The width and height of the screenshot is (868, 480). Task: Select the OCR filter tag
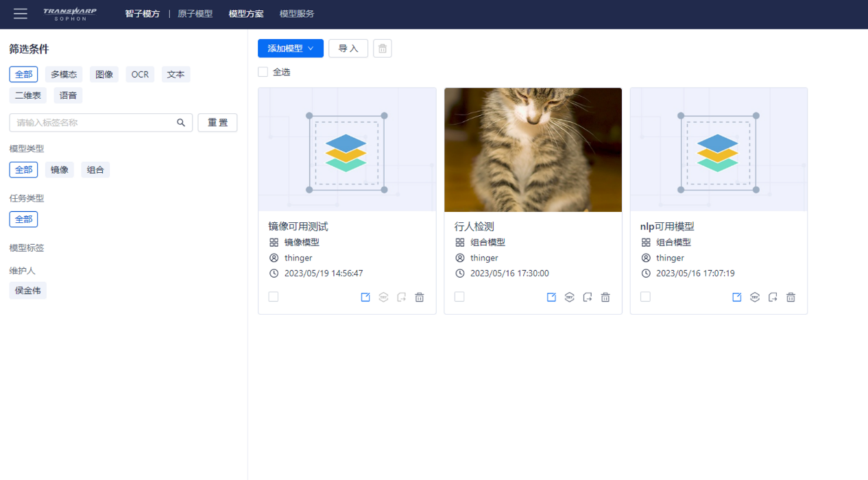click(x=140, y=75)
